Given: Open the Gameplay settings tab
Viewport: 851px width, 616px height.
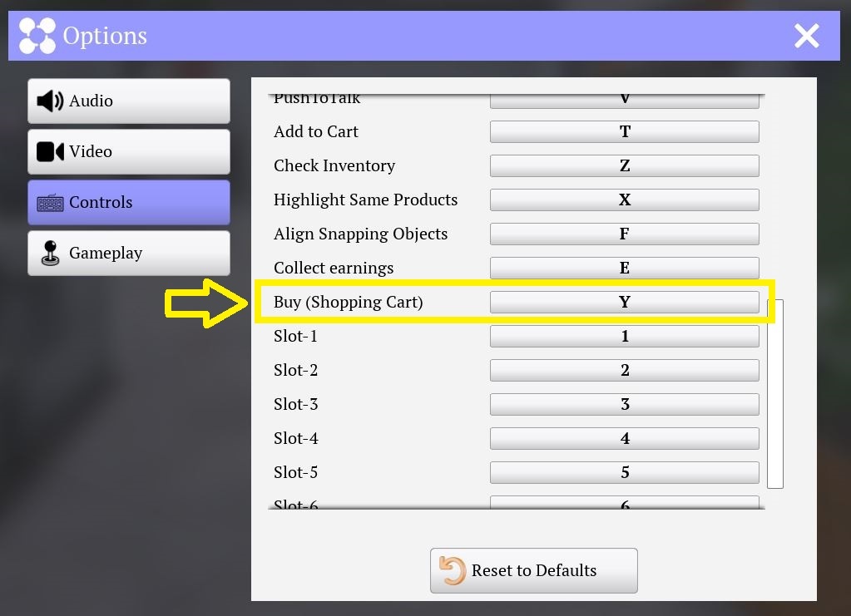Looking at the screenshot, I should 129,254.
